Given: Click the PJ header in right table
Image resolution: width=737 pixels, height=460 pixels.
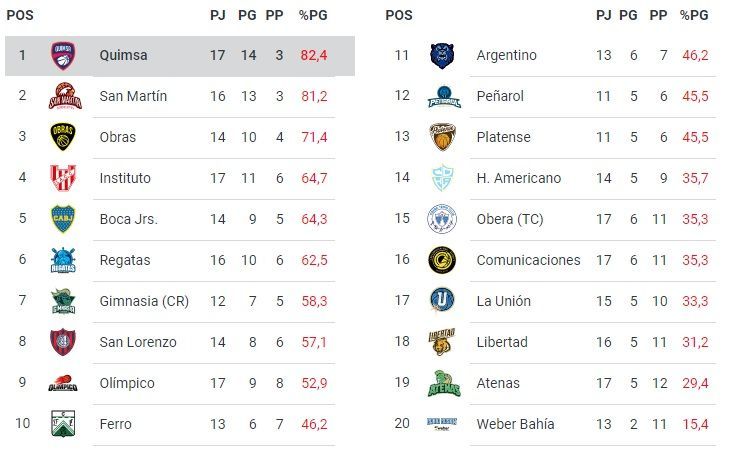Looking at the screenshot, I should [x=603, y=15].
